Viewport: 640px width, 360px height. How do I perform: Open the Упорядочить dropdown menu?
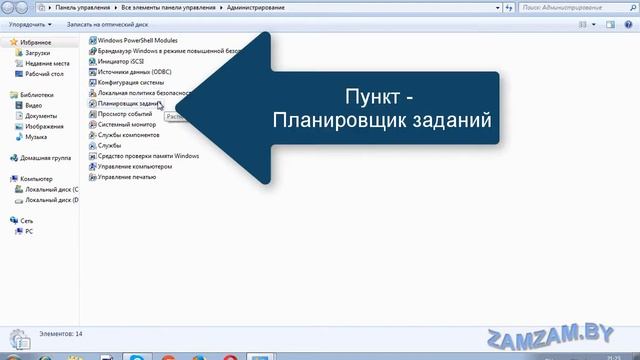click(30, 24)
